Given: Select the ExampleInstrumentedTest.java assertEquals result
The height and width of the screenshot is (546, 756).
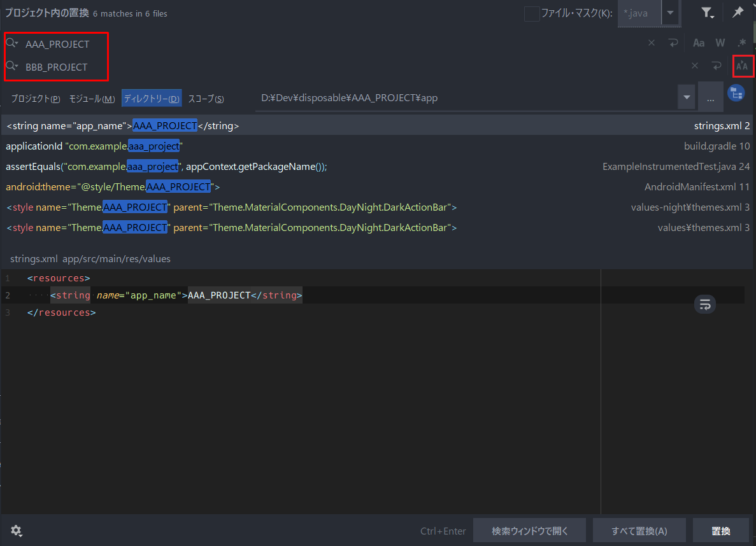Looking at the screenshot, I should pyautogui.click(x=378, y=166).
